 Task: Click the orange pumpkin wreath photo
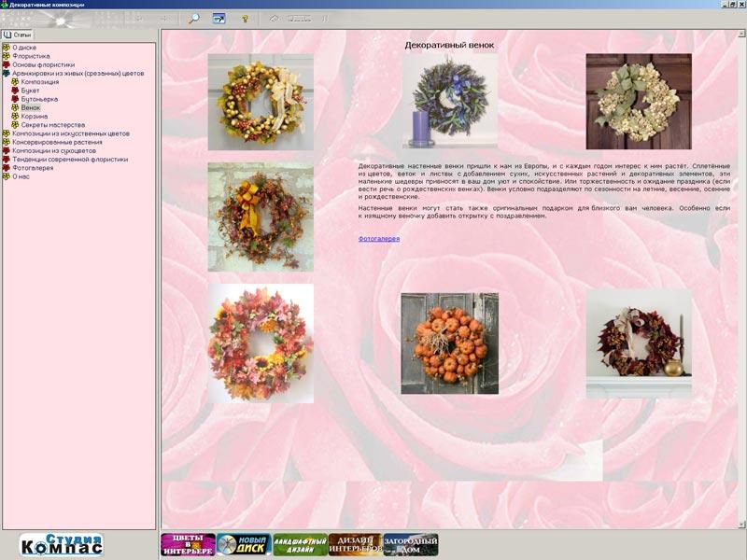pos(449,343)
